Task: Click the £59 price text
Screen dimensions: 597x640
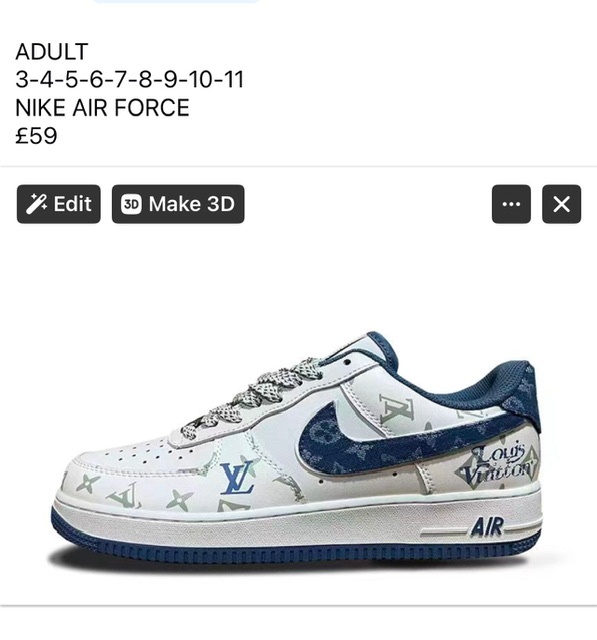Action: click(x=36, y=136)
